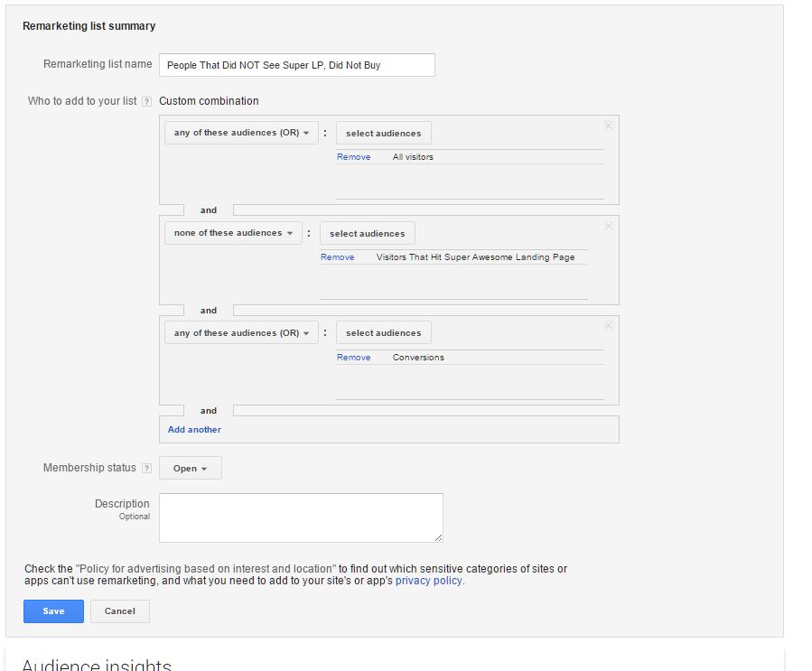
Task: Add another audience combination
Action: (x=194, y=429)
